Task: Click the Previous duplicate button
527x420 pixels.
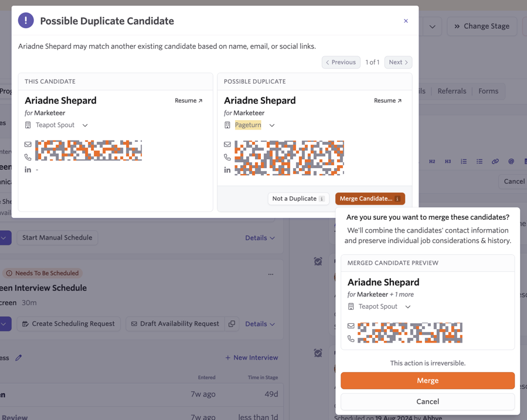Action: [x=341, y=62]
